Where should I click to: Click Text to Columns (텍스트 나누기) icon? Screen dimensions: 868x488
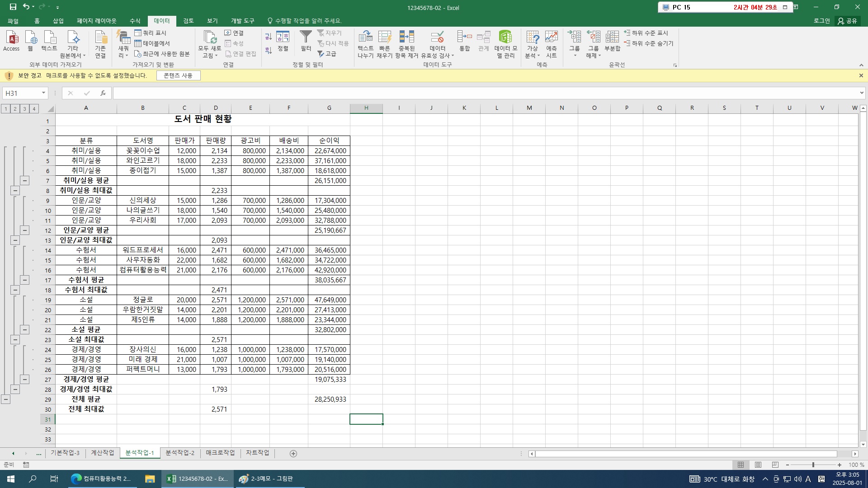[x=365, y=38]
